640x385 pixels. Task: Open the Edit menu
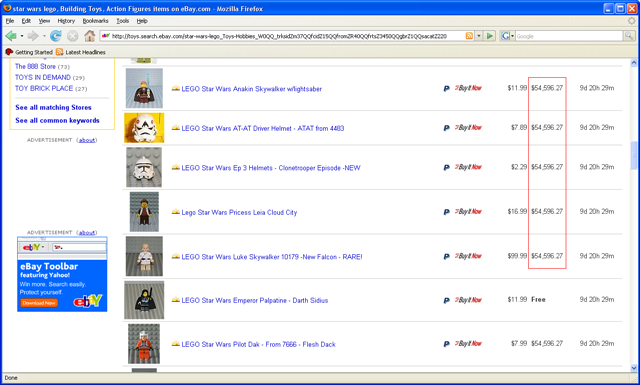tap(26, 21)
